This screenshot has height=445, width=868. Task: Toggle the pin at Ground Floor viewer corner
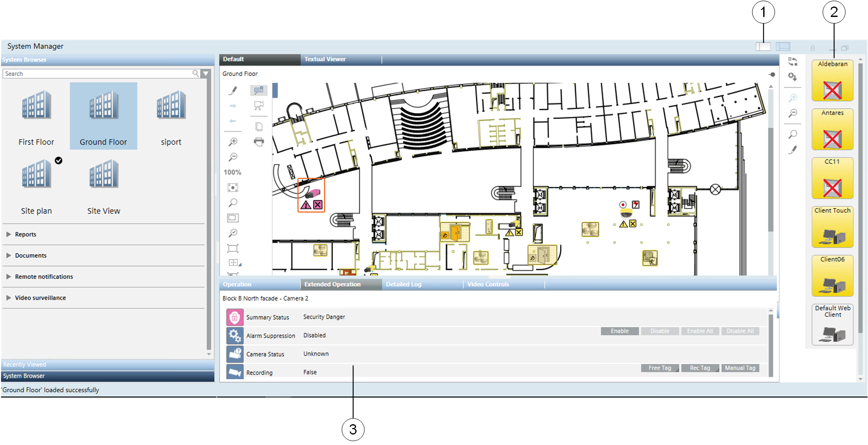pyautogui.click(x=772, y=74)
